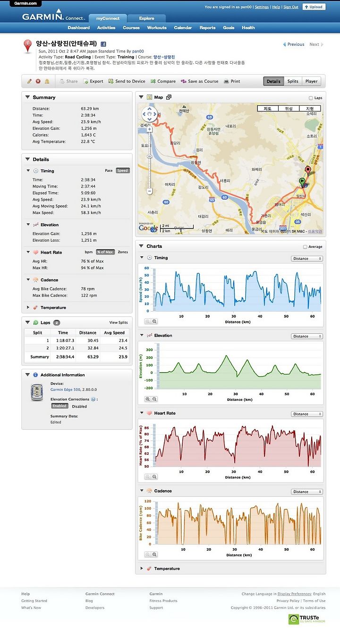Click the map pan control hand
340x644 pixels.
coord(150,114)
